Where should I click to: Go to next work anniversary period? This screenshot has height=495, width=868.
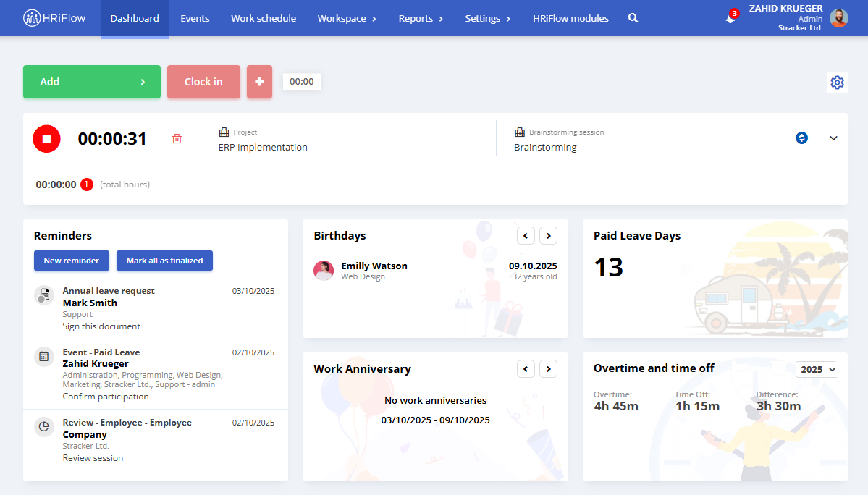[x=549, y=369]
